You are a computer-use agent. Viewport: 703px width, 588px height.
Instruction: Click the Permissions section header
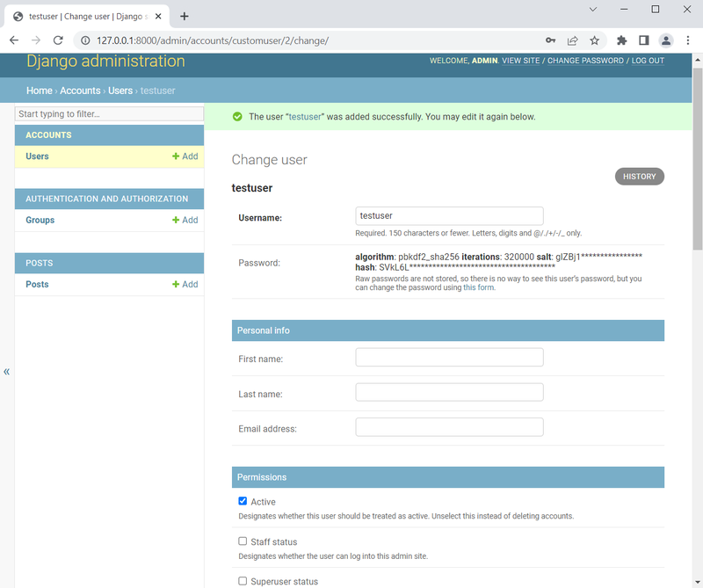[x=448, y=477]
